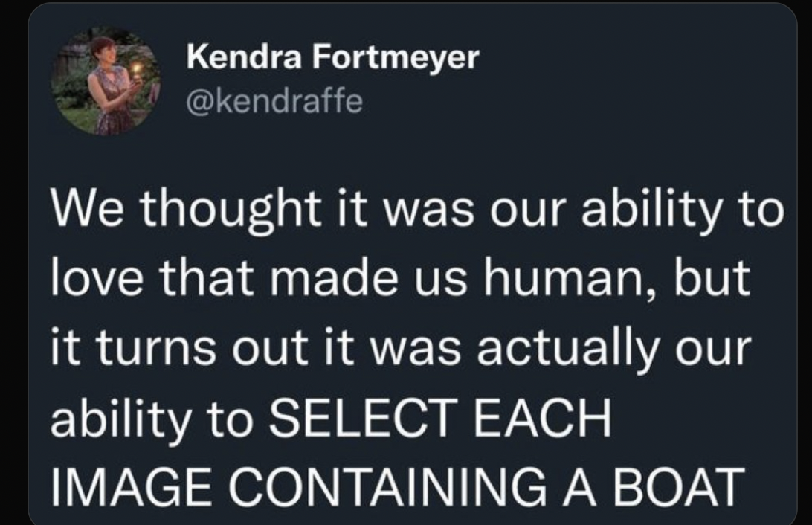
Task: Click the words "SELECT EACH" in the tweet
Action: point(440,418)
